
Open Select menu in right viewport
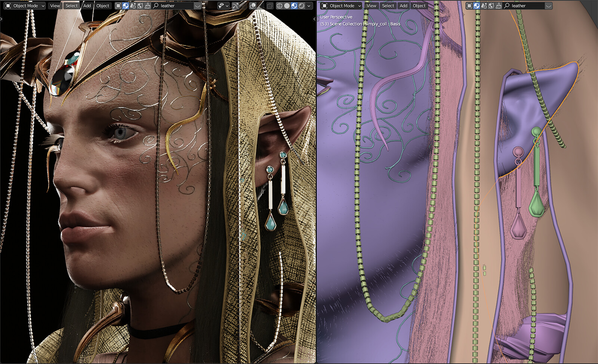pyautogui.click(x=388, y=6)
